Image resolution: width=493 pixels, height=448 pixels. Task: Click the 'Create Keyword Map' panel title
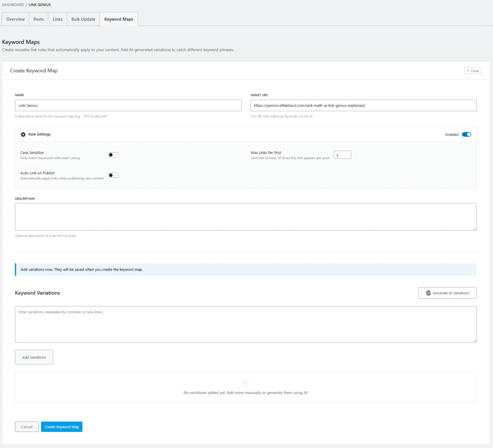(34, 71)
